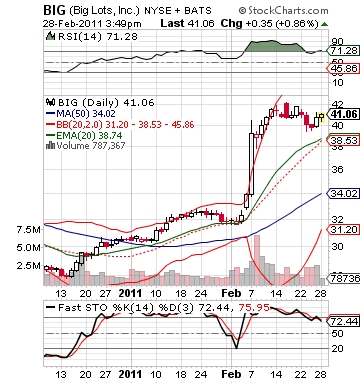The image size is (360, 384).
Task: Click the "Fast STO %K(14) %D(3)" label
Action: point(126,307)
